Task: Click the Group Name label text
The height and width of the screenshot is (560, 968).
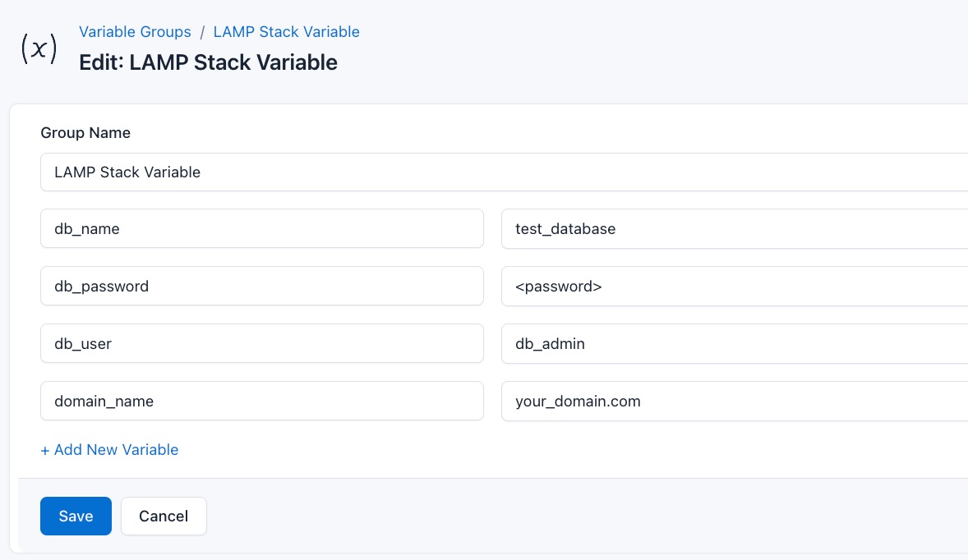Action: click(85, 132)
